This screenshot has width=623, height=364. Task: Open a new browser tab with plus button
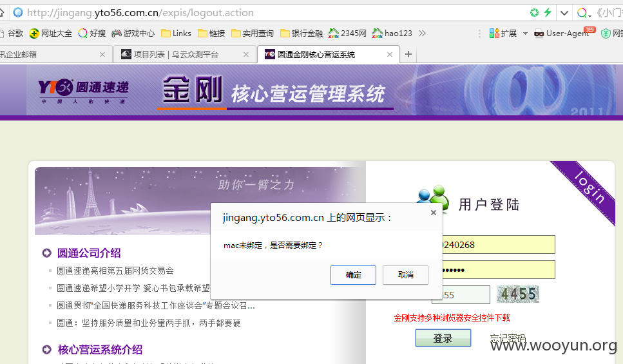(408, 54)
